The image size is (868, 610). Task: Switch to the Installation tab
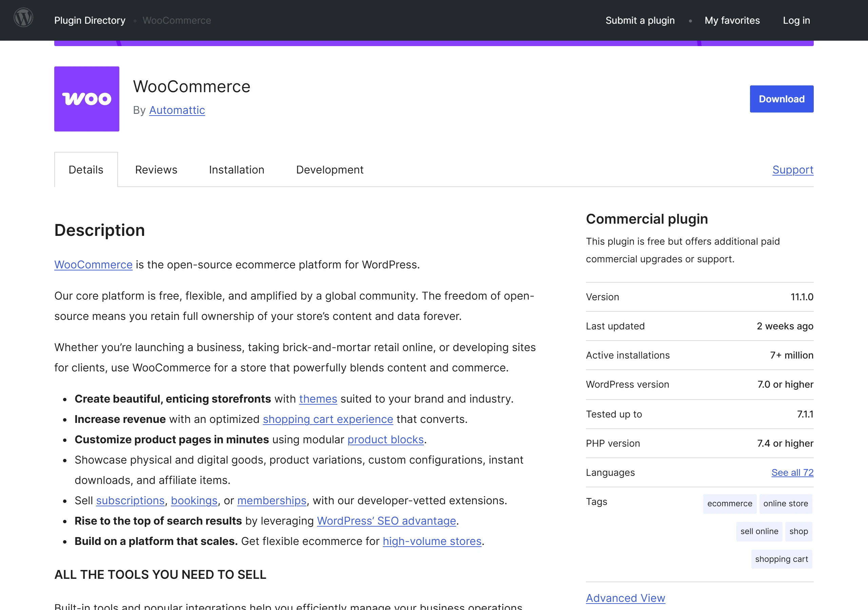point(237,170)
